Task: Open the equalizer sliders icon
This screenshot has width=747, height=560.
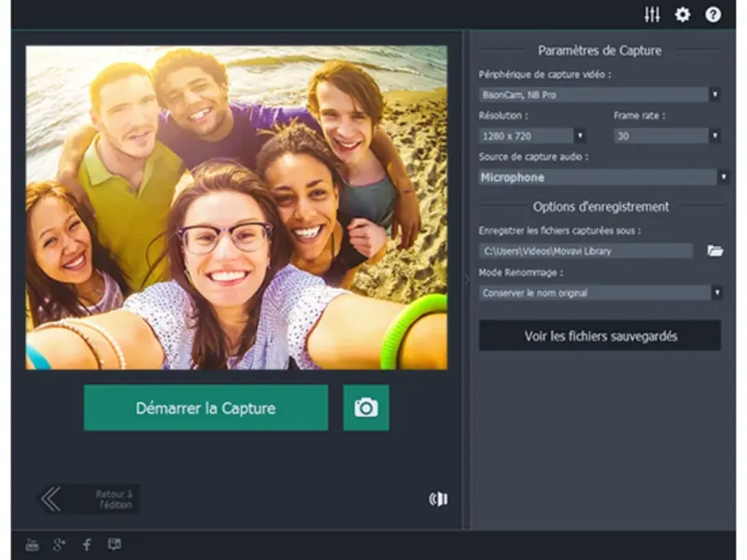Action: (652, 15)
